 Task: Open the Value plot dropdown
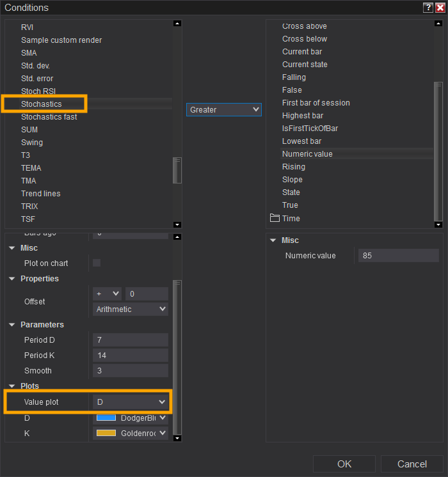pyautogui.click(x=131, y=402)
